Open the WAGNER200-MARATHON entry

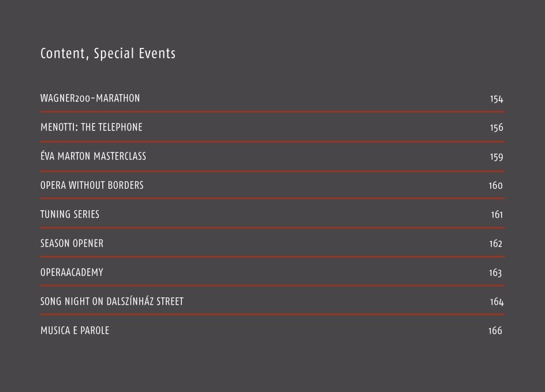pos(90,98)
